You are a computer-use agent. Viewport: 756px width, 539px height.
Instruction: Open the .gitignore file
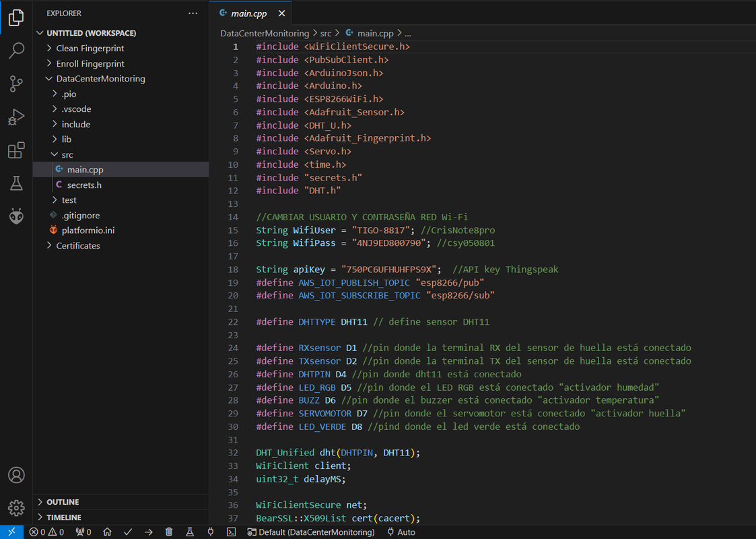pos(121,215)
